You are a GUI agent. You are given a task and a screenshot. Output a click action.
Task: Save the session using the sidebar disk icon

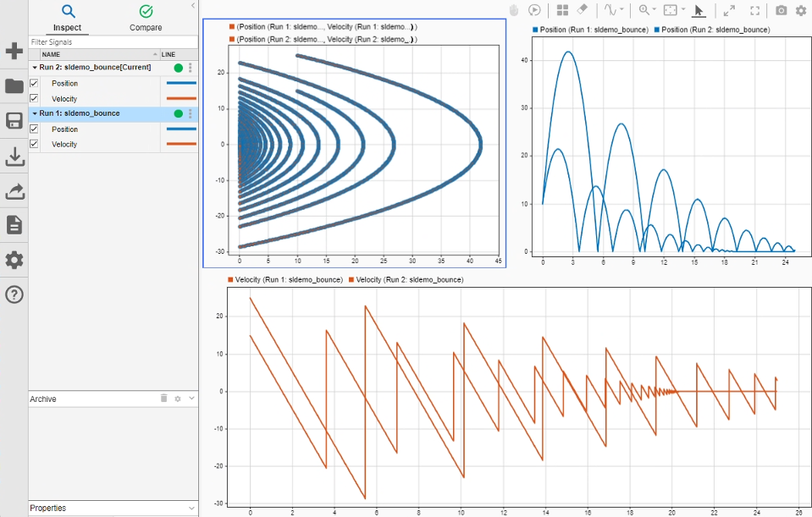click(x=14, y=120)
